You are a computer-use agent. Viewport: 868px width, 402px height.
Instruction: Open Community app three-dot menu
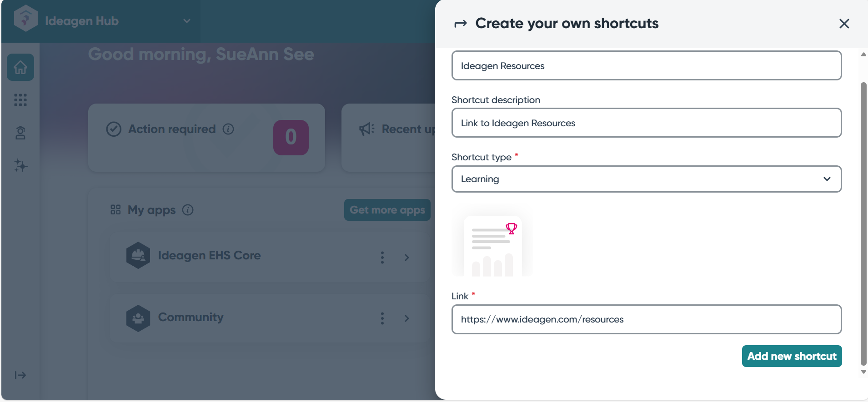click(x=382, y=318)
